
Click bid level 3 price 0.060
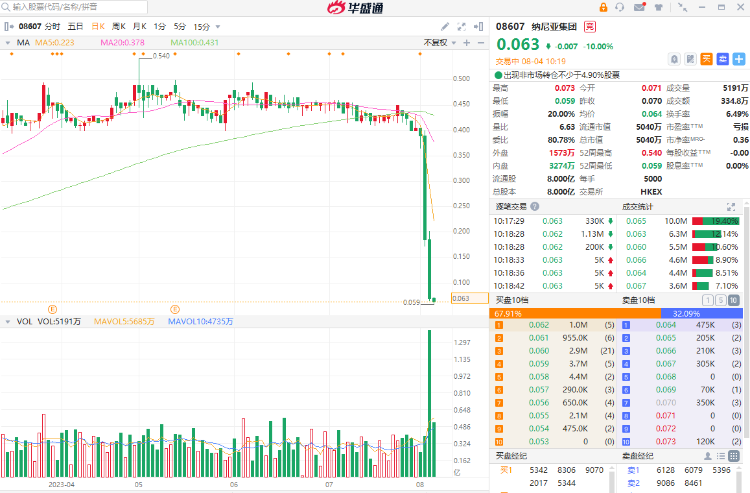[539, 351]
